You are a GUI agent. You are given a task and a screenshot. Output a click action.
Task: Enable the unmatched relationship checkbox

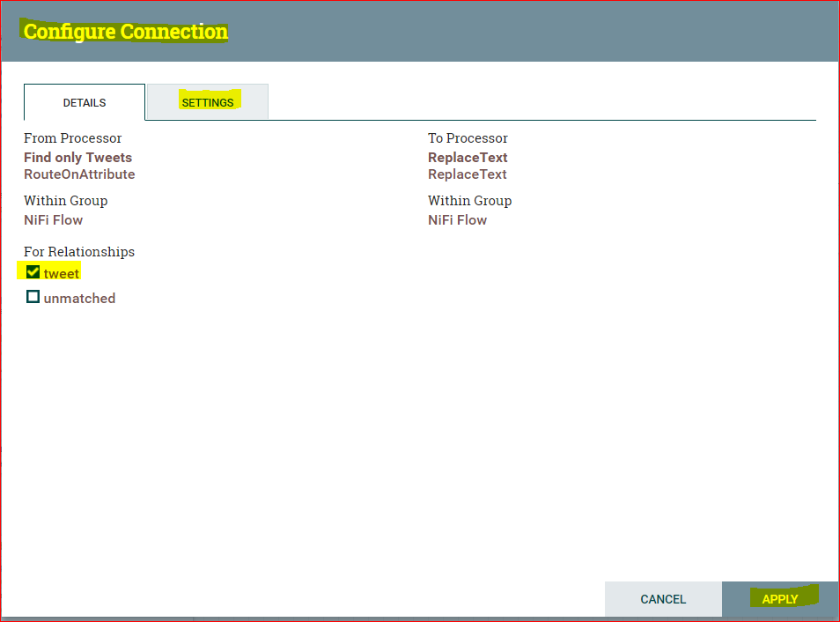point(33,297)
